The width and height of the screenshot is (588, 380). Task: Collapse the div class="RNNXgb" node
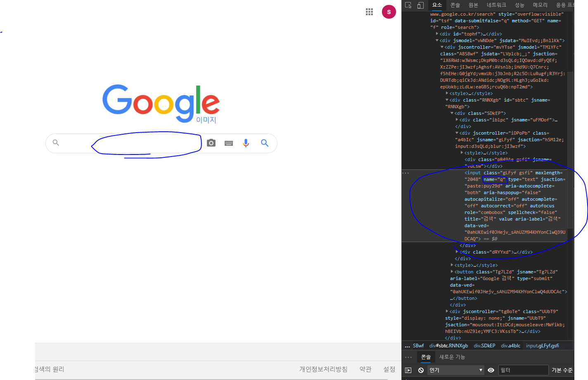pos(447,100)
